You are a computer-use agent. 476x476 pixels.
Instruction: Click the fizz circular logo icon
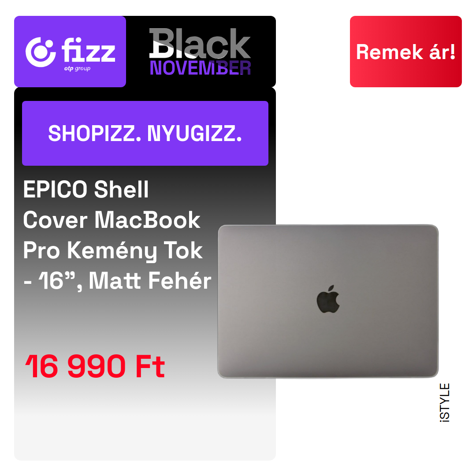click(x=41, y=52)
